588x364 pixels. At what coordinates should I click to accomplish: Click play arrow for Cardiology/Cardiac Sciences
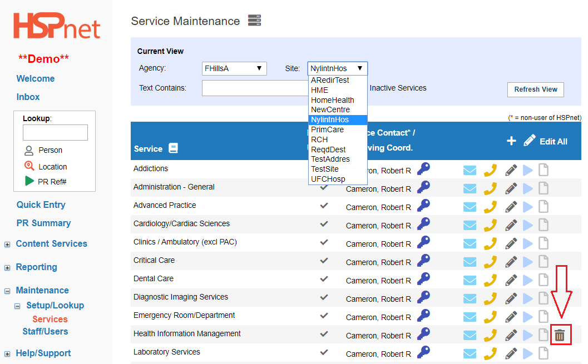527,225
